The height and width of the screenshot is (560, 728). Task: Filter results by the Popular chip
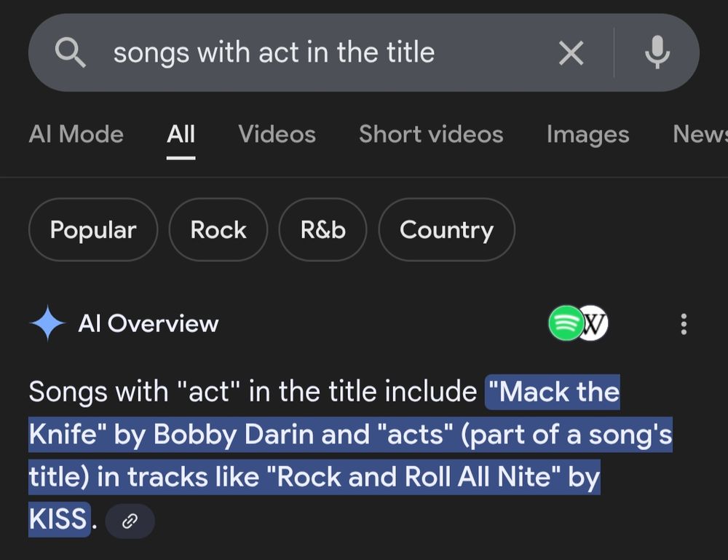[92, 230]
